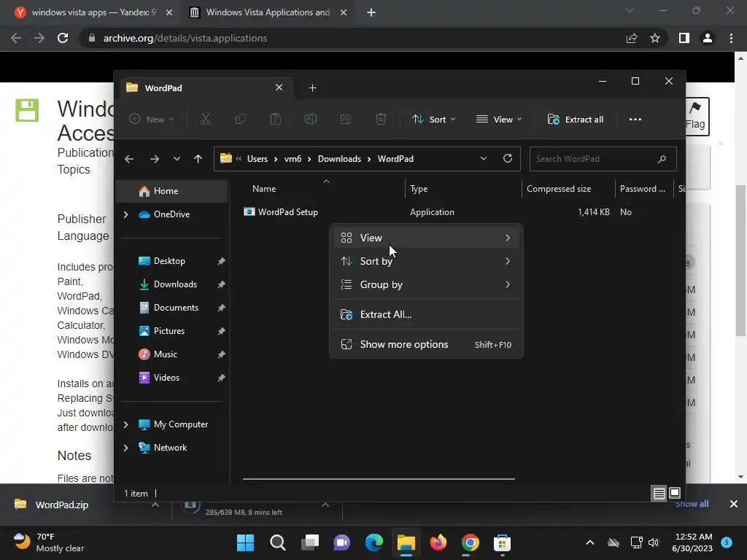Go back in File Explorer
The width and height of the screenshot is (747, 560).
pyautogui.click(x=129, y=159)
